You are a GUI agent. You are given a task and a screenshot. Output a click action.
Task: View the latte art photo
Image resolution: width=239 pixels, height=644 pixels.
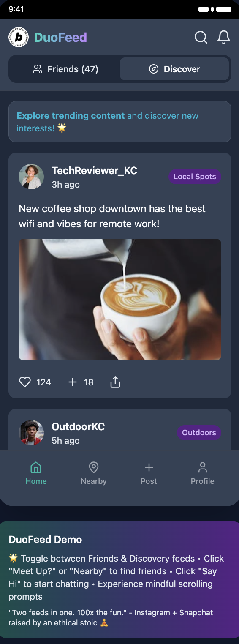click(x=120, y=300)
